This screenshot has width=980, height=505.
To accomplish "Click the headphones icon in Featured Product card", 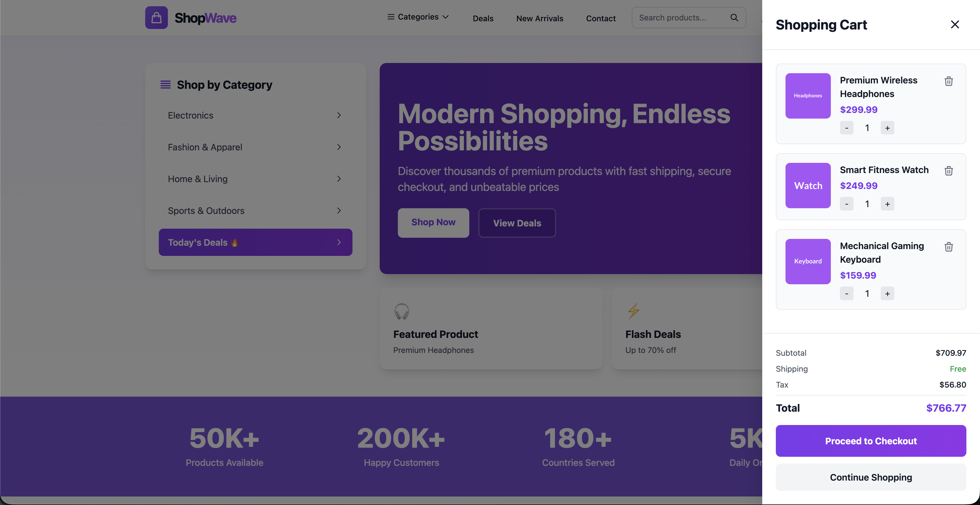I will [x=402, y=311].
